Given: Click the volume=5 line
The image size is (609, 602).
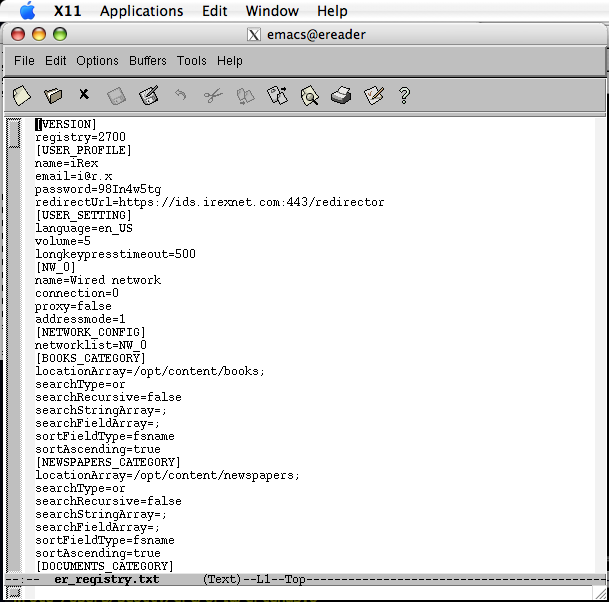Looking at the screenshot, I should pyautogui.click(x=63, y=241).
